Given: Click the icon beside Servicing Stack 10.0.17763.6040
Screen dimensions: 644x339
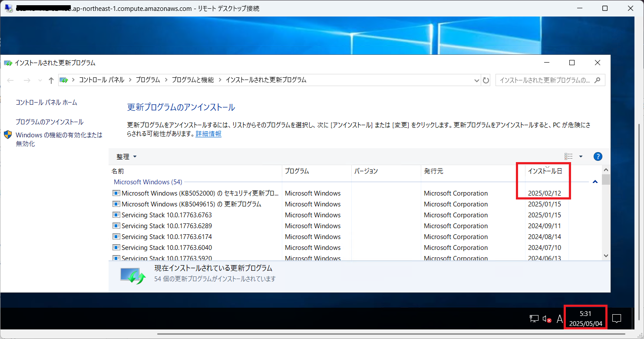Looking at the screenshot, I should (x=116, y=247).
